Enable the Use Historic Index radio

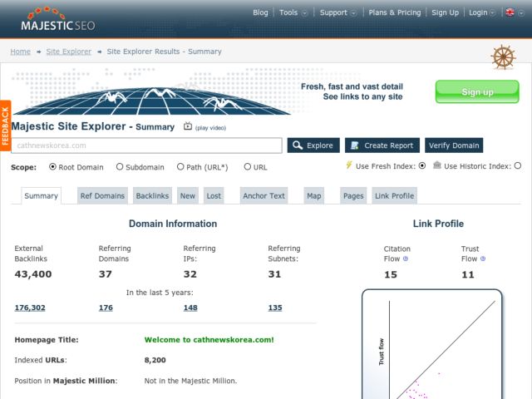point(517,166)
